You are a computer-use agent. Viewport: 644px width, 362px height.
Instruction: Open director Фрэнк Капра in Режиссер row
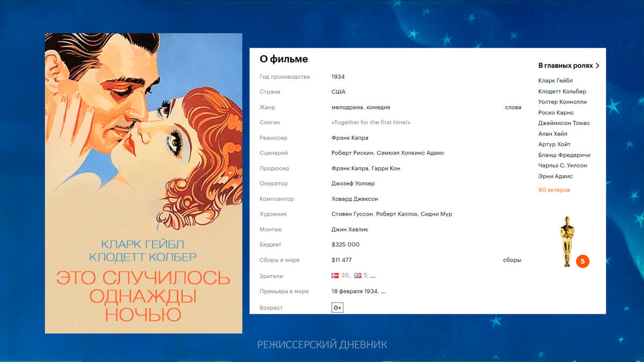350,138
